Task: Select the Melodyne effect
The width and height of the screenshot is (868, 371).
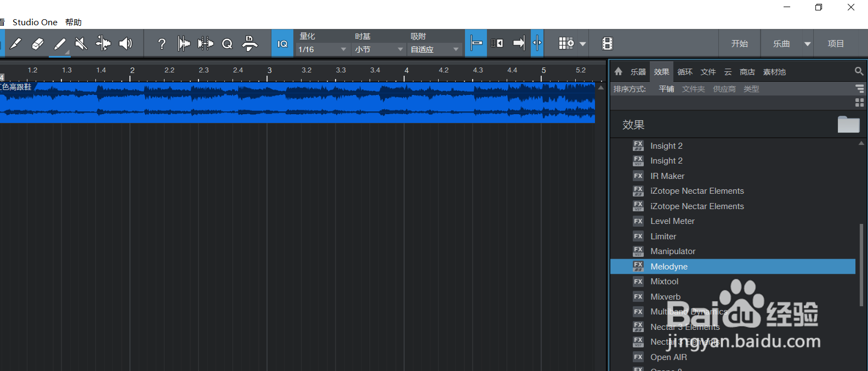Action: coord(733,266)
